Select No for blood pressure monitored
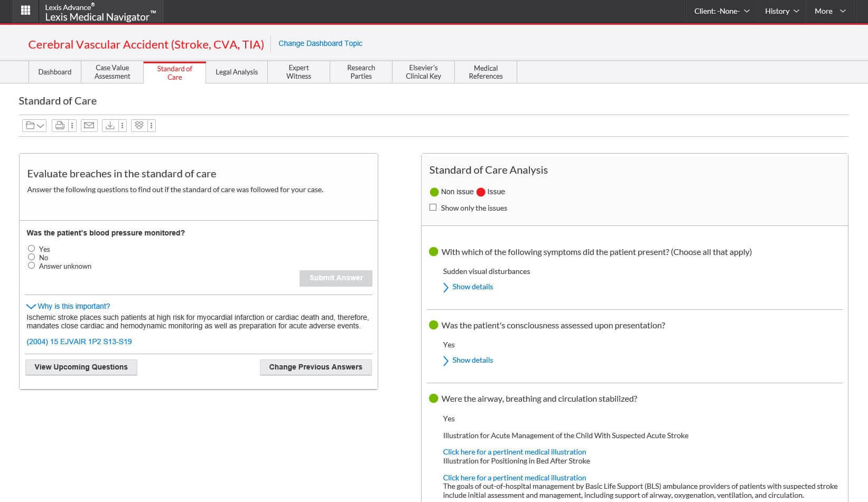This screenshot has width=868, height=502. pyautogui.click(x=32, y=257)
